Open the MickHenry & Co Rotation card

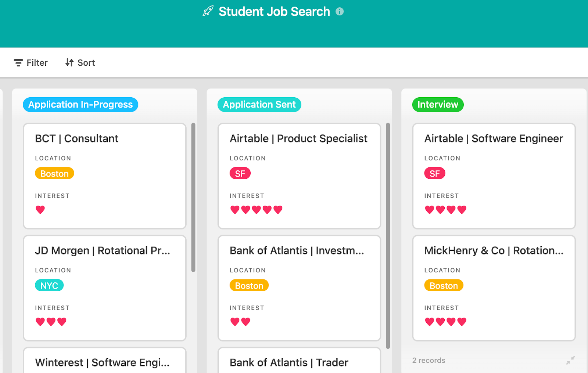[494, 288]
